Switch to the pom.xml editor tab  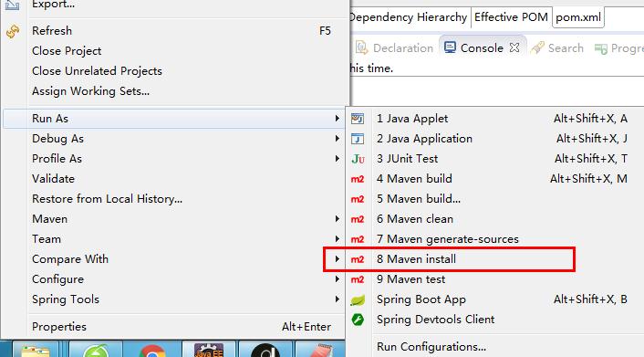tap(578, 17)
